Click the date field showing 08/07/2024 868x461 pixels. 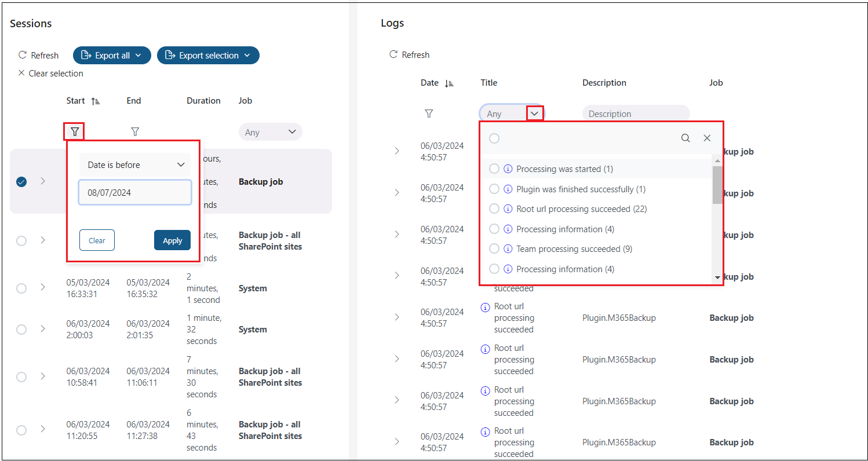(x=135, y=193)
